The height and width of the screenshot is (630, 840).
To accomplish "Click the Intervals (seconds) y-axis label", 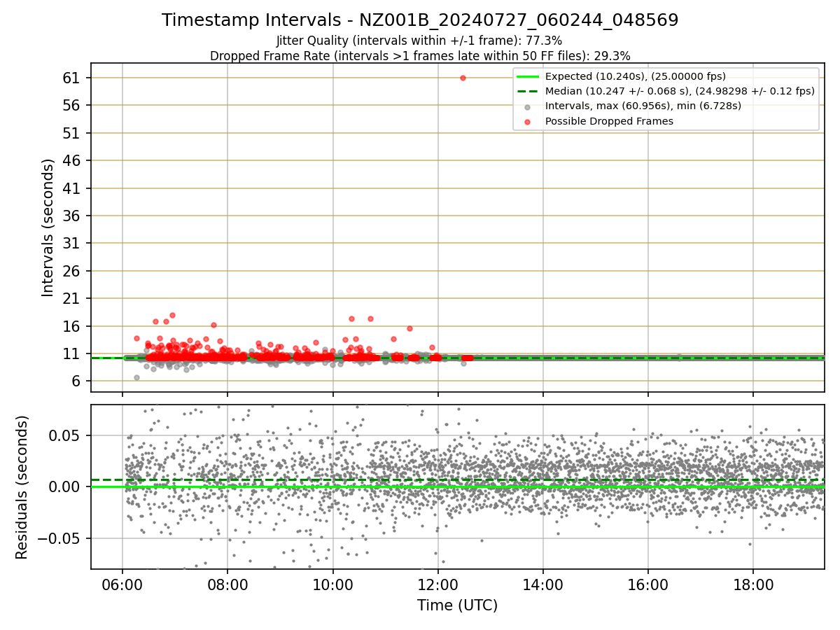I will tap(48, 227).
